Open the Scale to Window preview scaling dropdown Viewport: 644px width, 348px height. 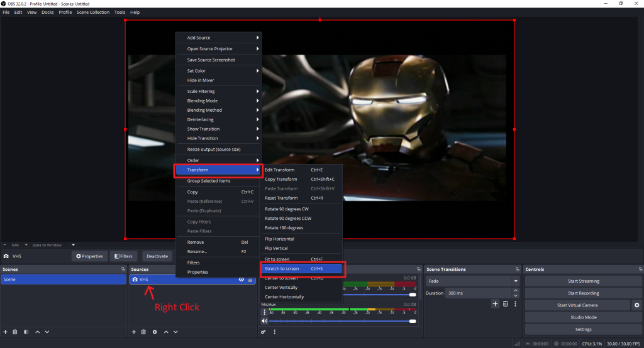click(x=74, y=244)
